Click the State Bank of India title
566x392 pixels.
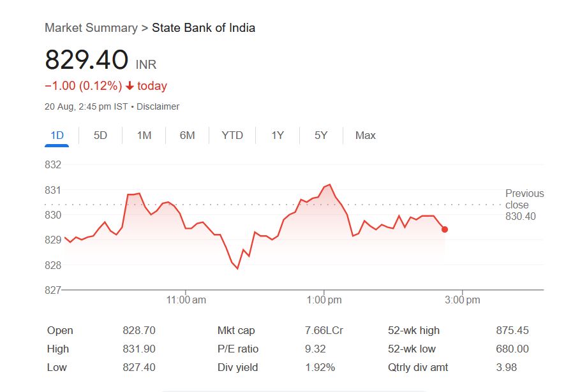coord(204,28)
